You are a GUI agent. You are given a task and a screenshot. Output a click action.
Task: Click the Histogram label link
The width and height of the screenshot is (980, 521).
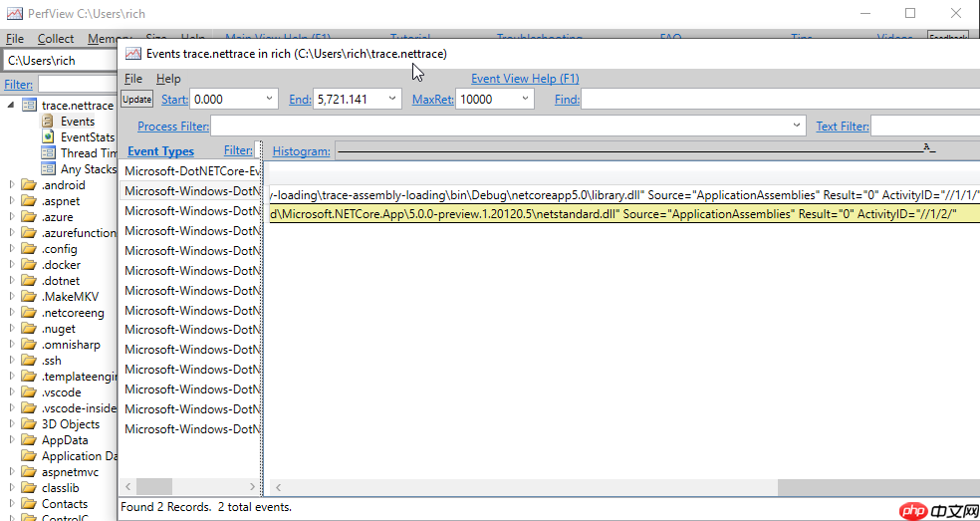(301, 150)
